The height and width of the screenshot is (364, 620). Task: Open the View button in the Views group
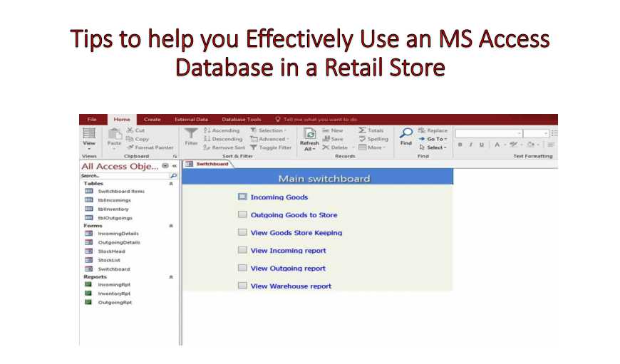(x=89, y=138)
